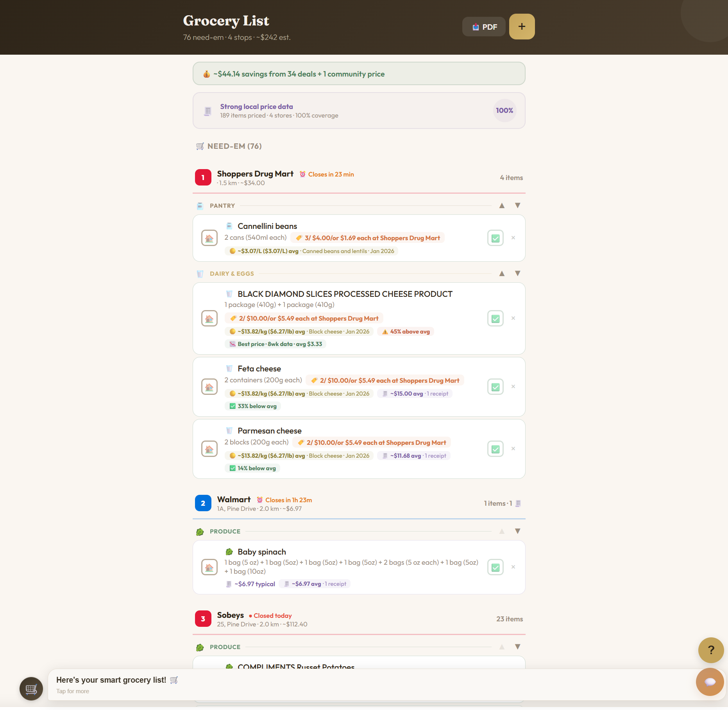Open the chat bubble in bottom right corner
The width and height of the screenshot is (728, 710).
coord(710,682)
